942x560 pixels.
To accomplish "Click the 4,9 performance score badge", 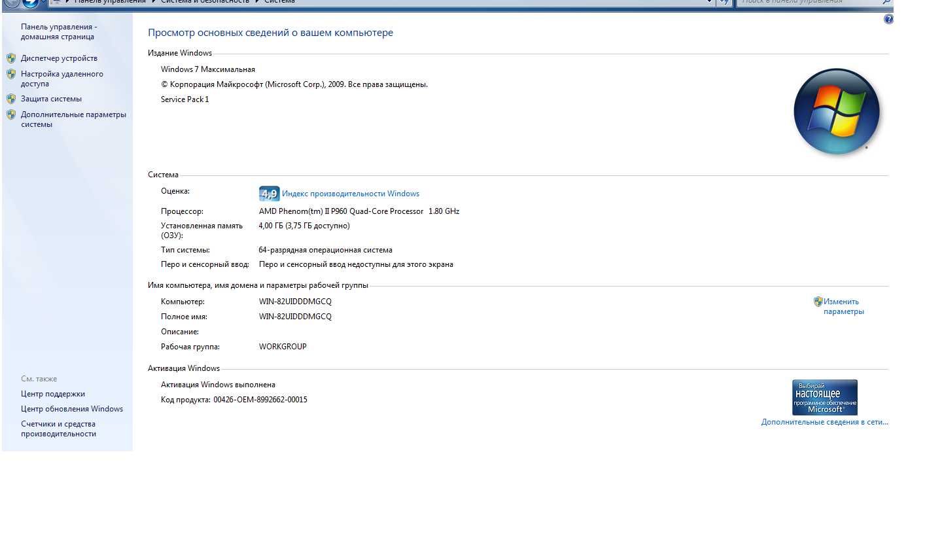I will pos(269,194).
